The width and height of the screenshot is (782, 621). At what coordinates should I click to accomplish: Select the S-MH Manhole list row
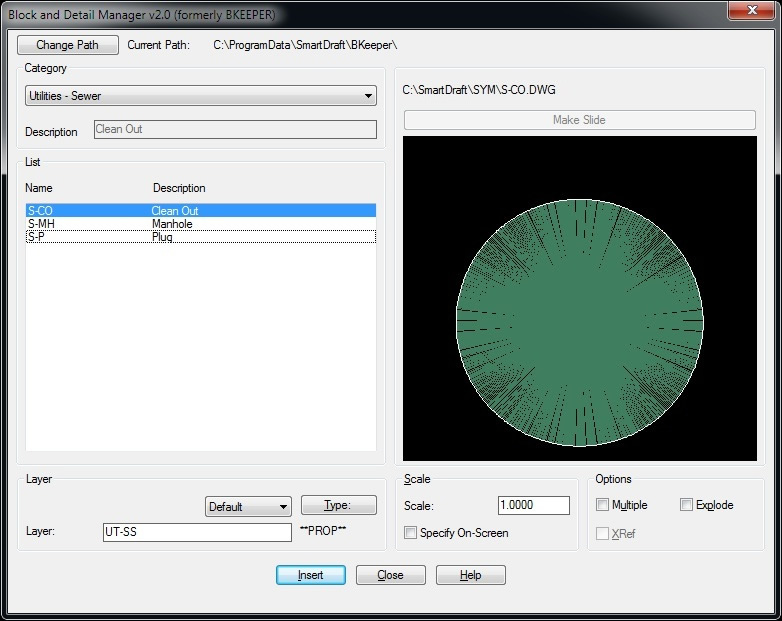click(200, 223)
